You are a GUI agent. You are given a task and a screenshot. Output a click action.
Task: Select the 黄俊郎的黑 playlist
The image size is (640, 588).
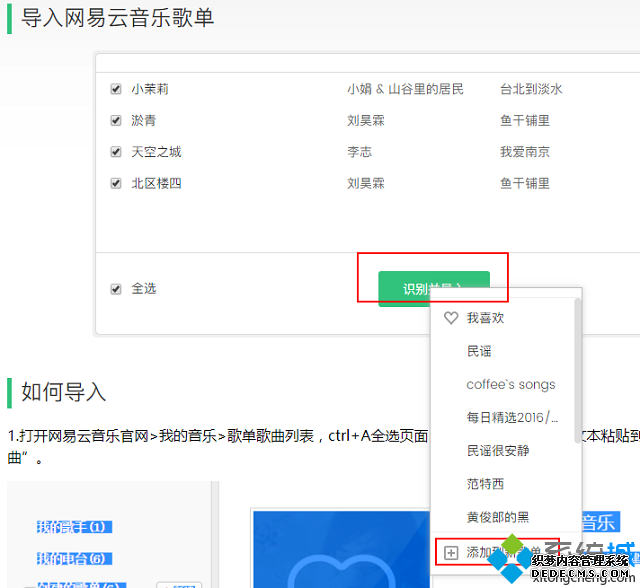pyautogui.click(x=498, y=517)
